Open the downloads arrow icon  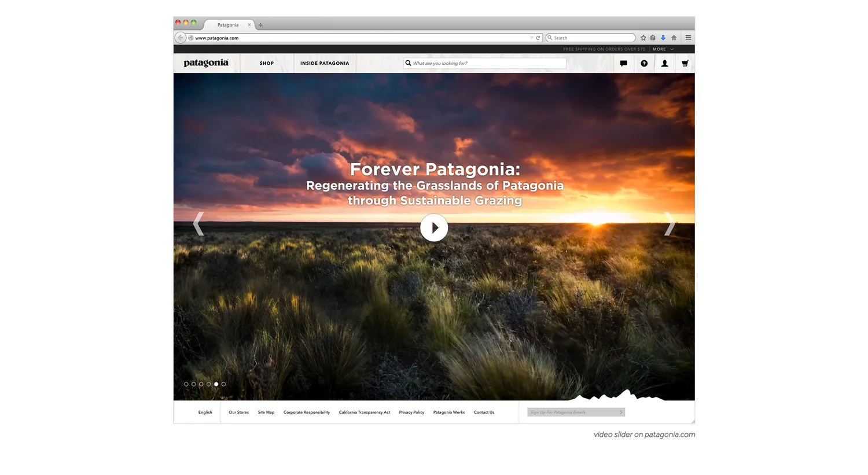[663, 38]
